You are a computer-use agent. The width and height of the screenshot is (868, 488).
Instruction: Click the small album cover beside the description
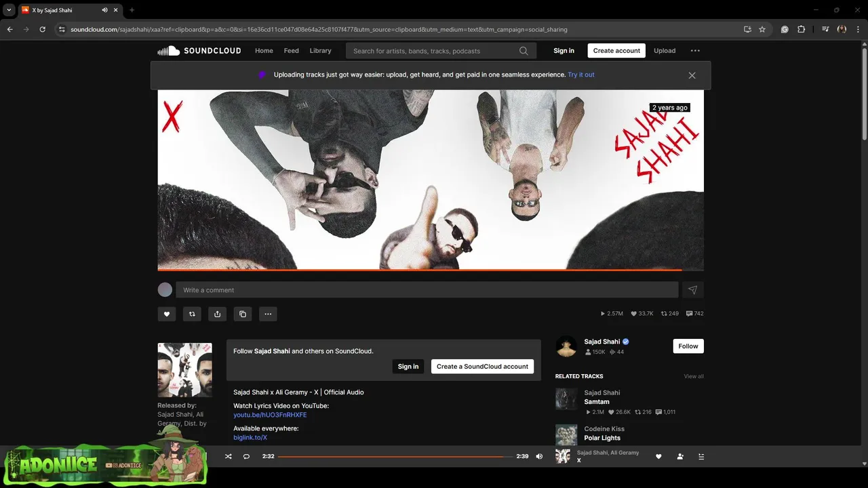tap(185, 370)
